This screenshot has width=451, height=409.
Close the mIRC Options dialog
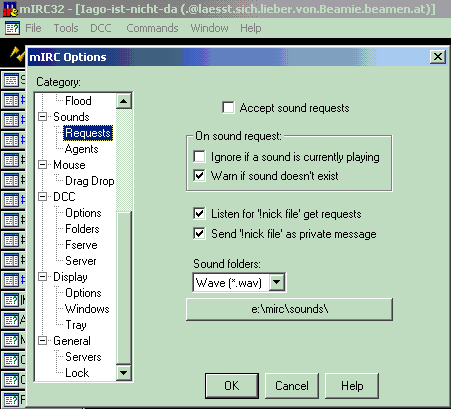pyautogui.click(x=438, y=57)
